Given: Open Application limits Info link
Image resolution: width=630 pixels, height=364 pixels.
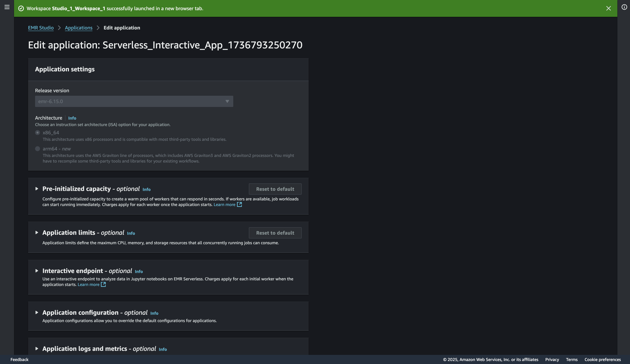Looking at the screenshot, I should [x=131, y=233].
